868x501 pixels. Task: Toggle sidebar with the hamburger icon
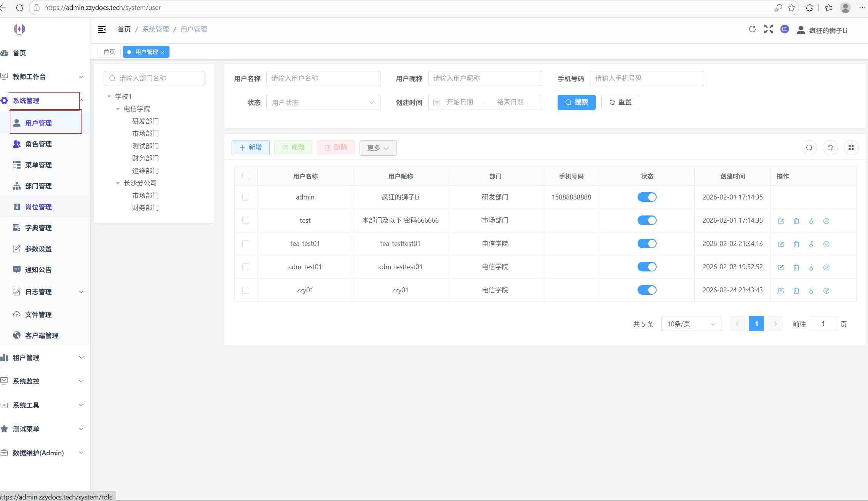pos(102,29)
